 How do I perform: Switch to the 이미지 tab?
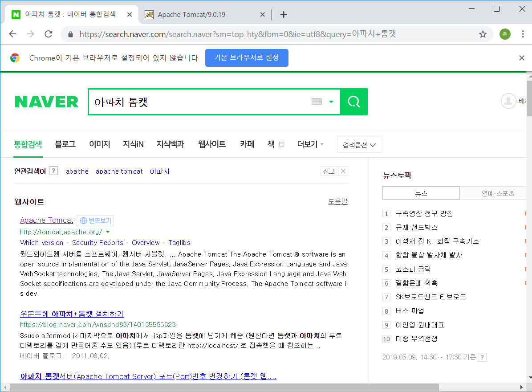click(99, 144)
